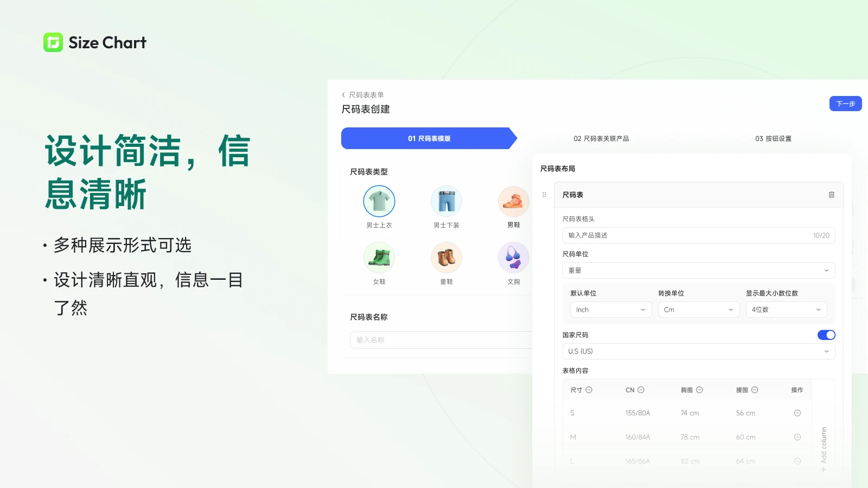Focus the 输入产品描述 header field

pyautogui.click(x=699, y=235)
